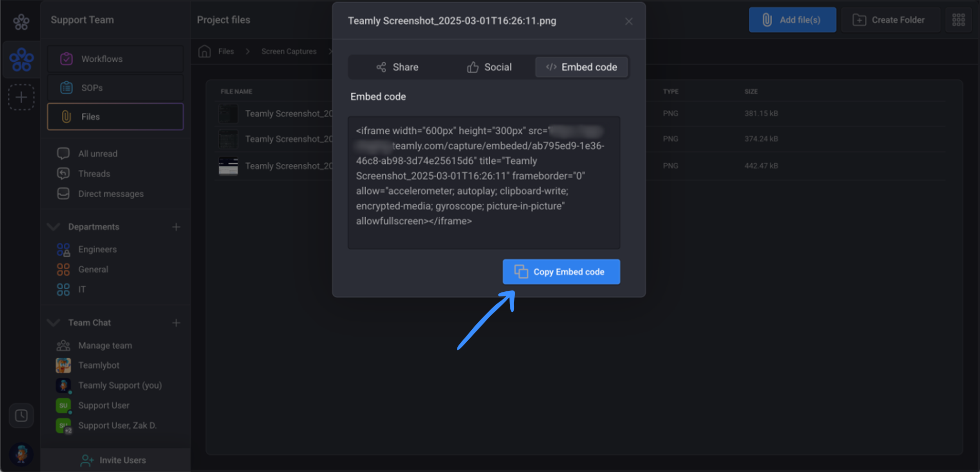
Task: Sort by the TYPE column header
Action: coord(670,92)
